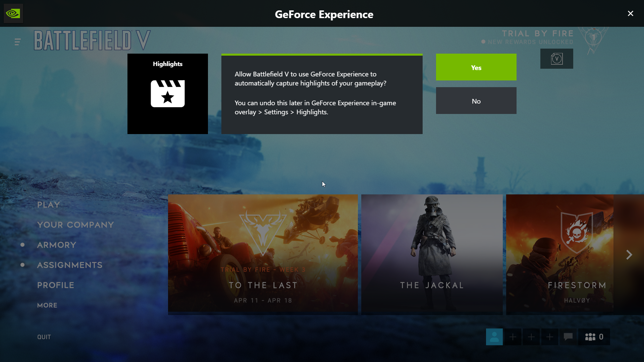644x362 pixels.
Task: Expand the MORE menu option
Action: tap(47, 305)
